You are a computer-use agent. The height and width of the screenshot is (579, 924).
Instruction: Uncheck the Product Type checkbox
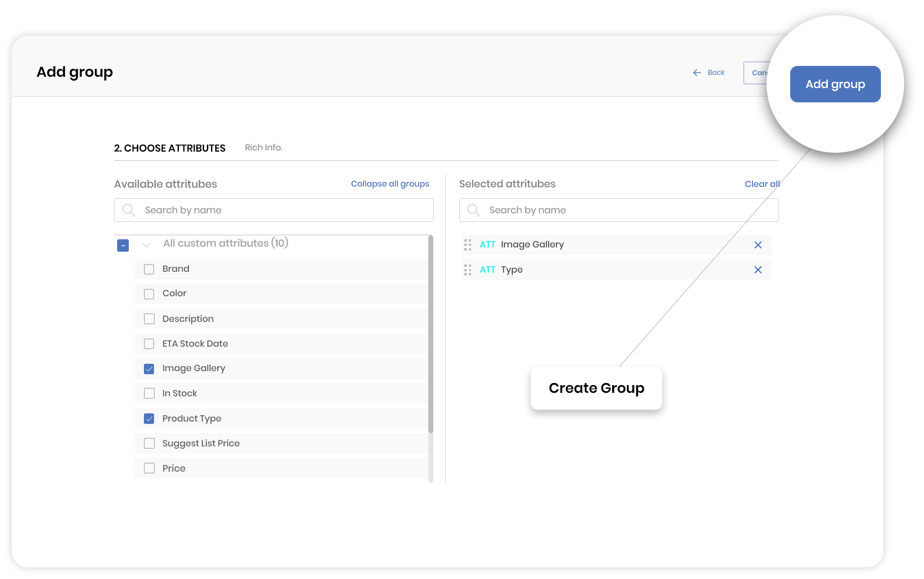(x=149, y=418)
